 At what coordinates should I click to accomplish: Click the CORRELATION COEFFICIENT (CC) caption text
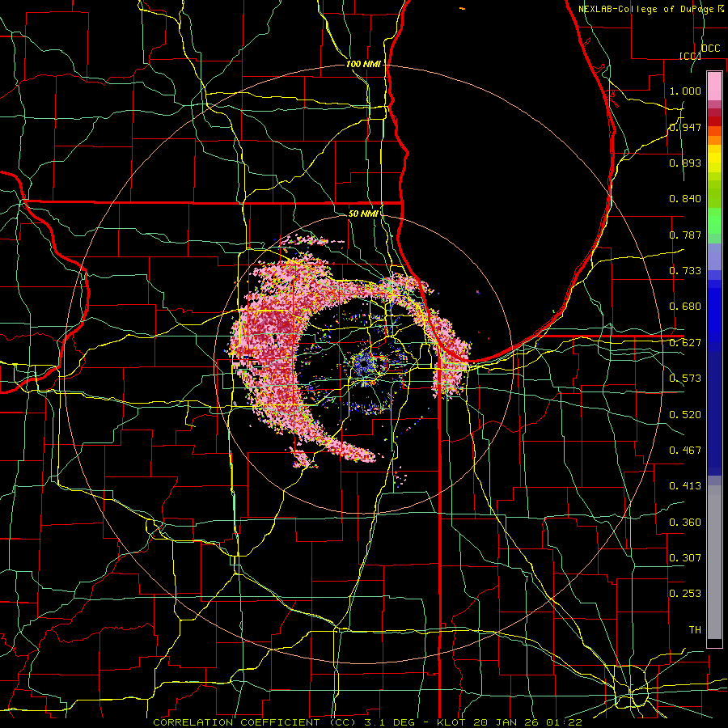coord(254,722)
